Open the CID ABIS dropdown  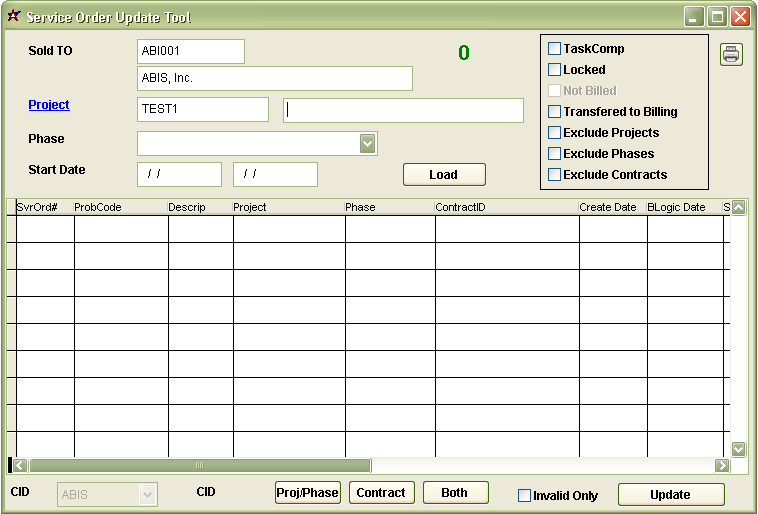coord(148,494)
